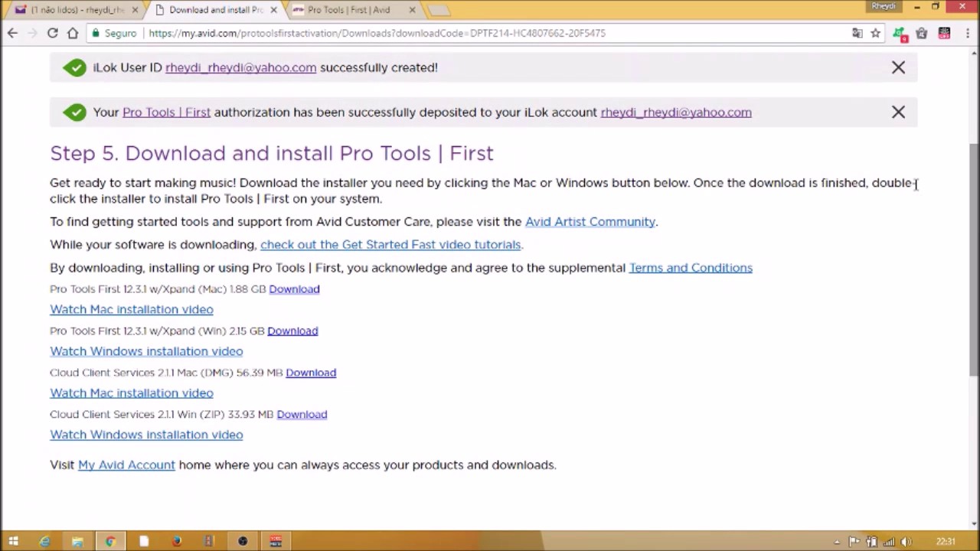
Task: Open Firefox from the Windows taskbar
Action: click(176, 541)
